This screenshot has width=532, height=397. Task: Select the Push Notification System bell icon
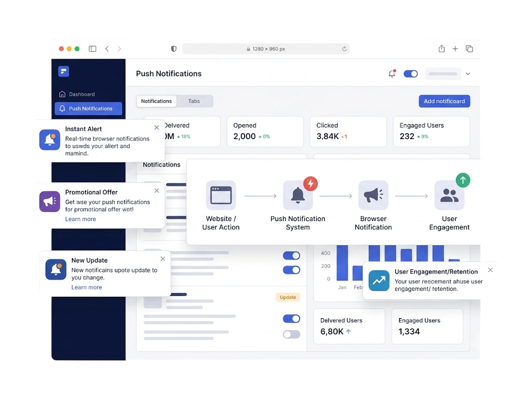298,195
